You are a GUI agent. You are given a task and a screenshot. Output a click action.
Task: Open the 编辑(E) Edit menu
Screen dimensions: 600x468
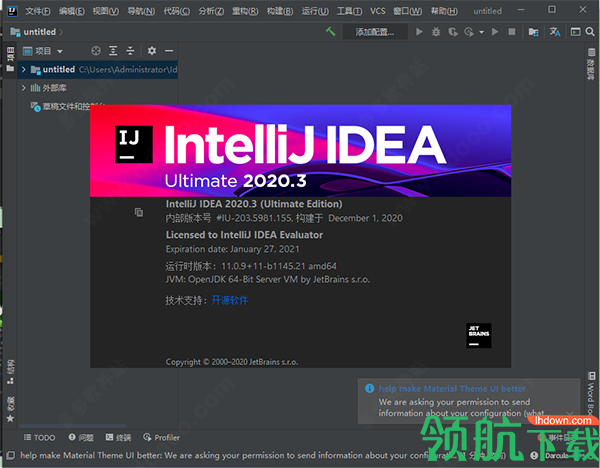pyautogui.click(x=72, y=11)
